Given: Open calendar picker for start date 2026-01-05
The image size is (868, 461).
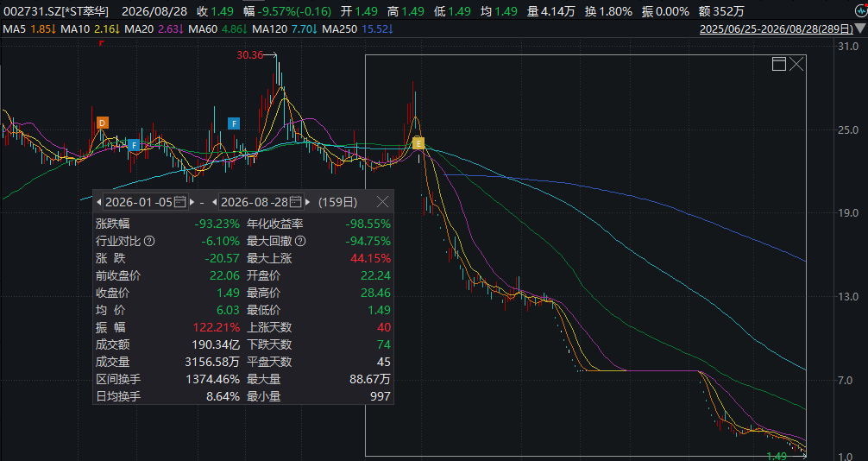Looking at the screenshot, I should (180, 202).
